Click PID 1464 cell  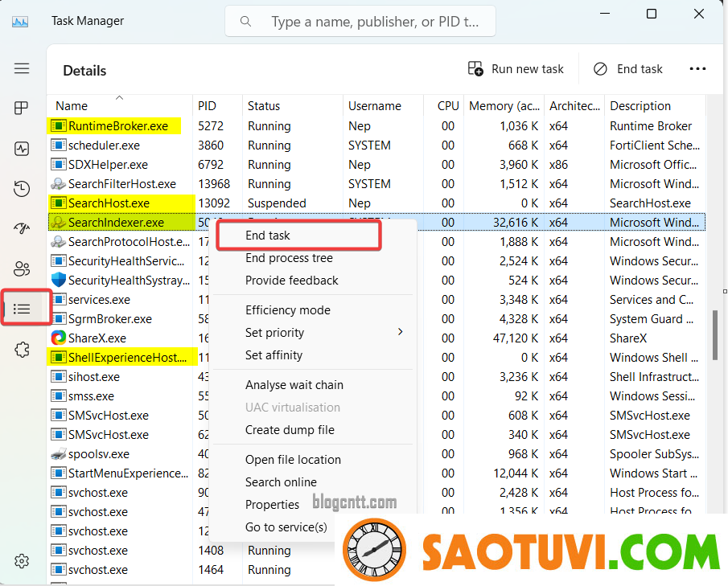211,570
